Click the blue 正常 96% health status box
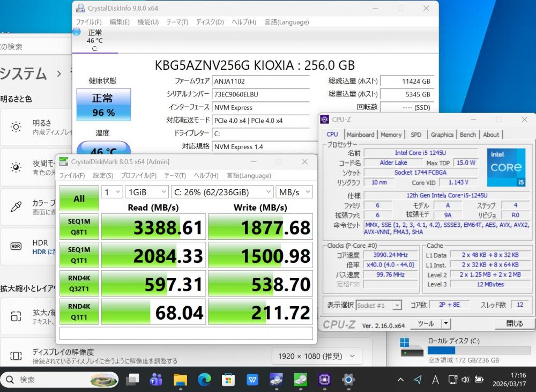The width and height of the screenshot is (536, 392). click(x=102, y=105)
